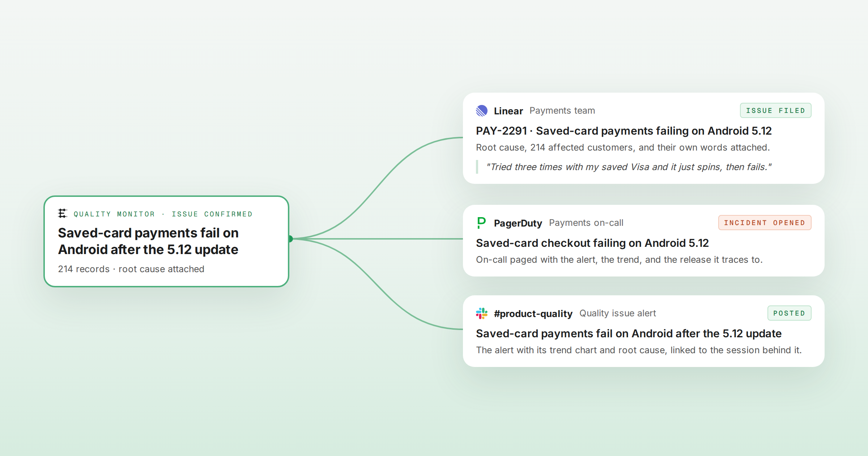The height and width of the screenshot is (456, 868).
Task: Click the POSTED badge
Action: click(789, 313)
